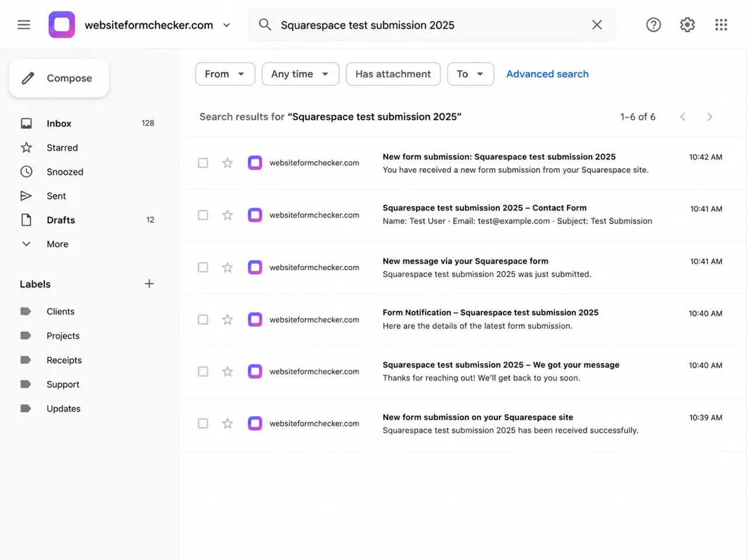Go to the next results page
Image resolution: width=747 pixels, height=560 pixels.
click(x=710, y=117)
